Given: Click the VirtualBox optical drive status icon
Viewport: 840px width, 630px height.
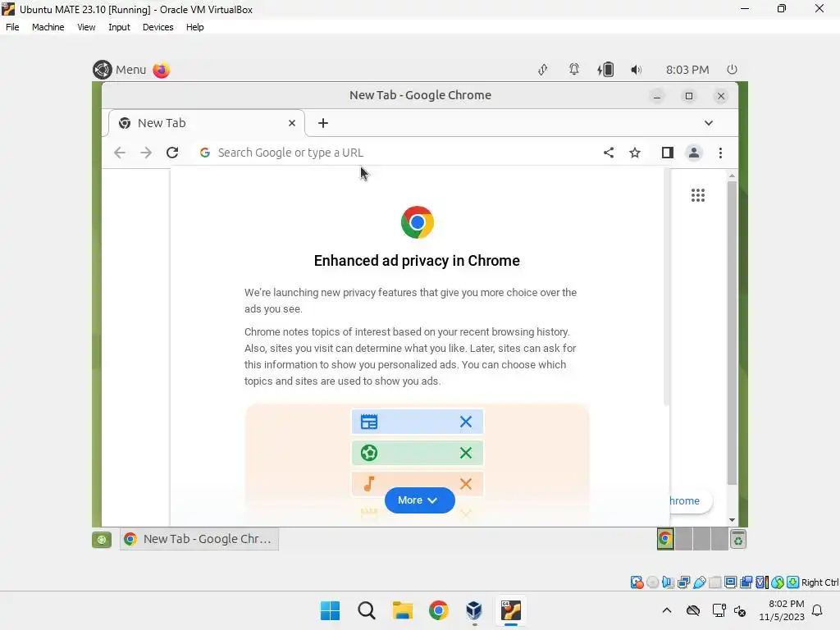Looking at the screenshot, I should 652,582.
